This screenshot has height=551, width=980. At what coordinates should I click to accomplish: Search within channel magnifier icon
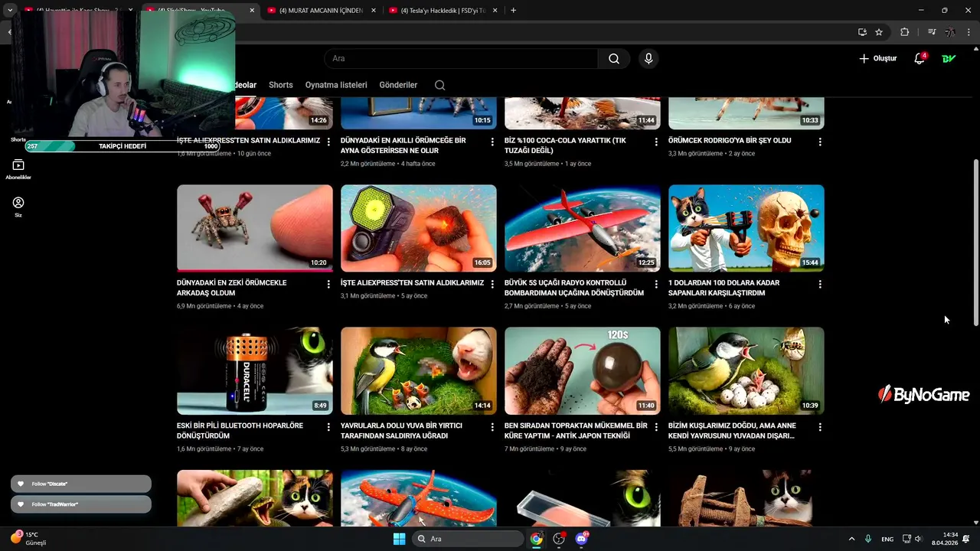[439, 85]
